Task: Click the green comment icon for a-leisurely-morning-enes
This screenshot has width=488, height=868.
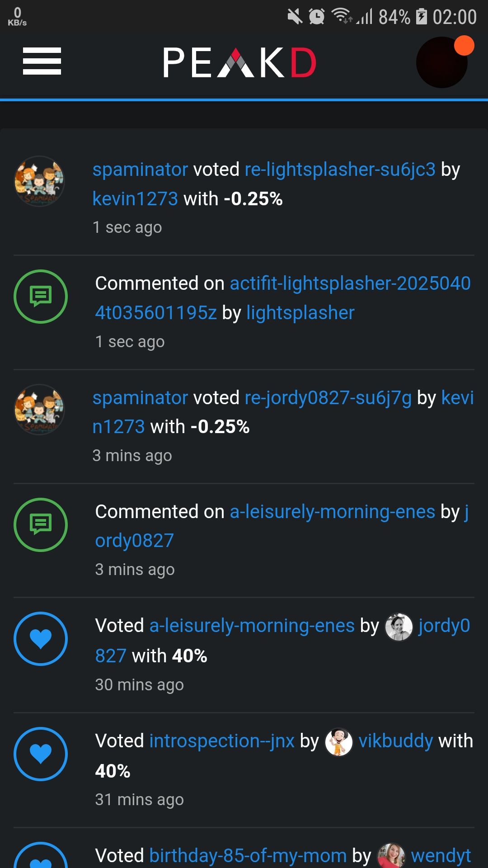Action: tap(41, 525)
